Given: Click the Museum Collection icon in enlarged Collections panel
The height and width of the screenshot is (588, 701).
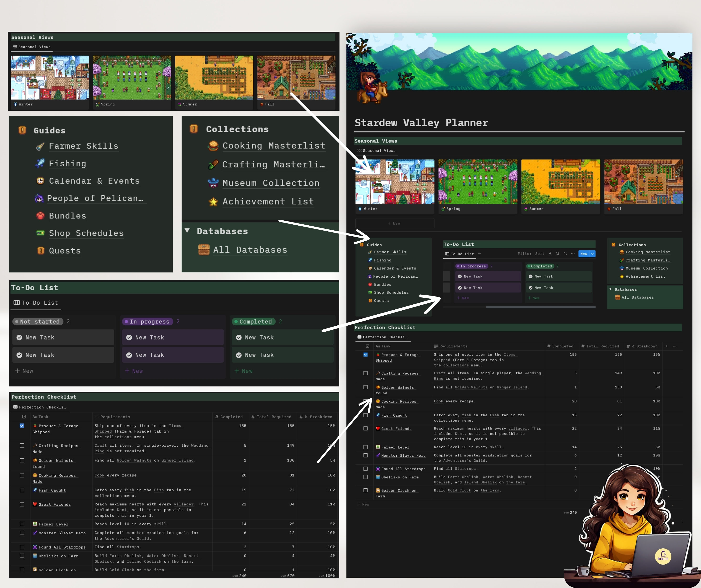Looking at the screenshot, I should (213, 183).
